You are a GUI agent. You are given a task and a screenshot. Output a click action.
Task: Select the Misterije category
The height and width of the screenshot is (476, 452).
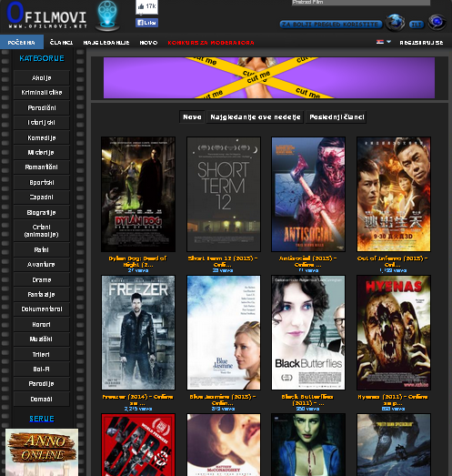42,152
